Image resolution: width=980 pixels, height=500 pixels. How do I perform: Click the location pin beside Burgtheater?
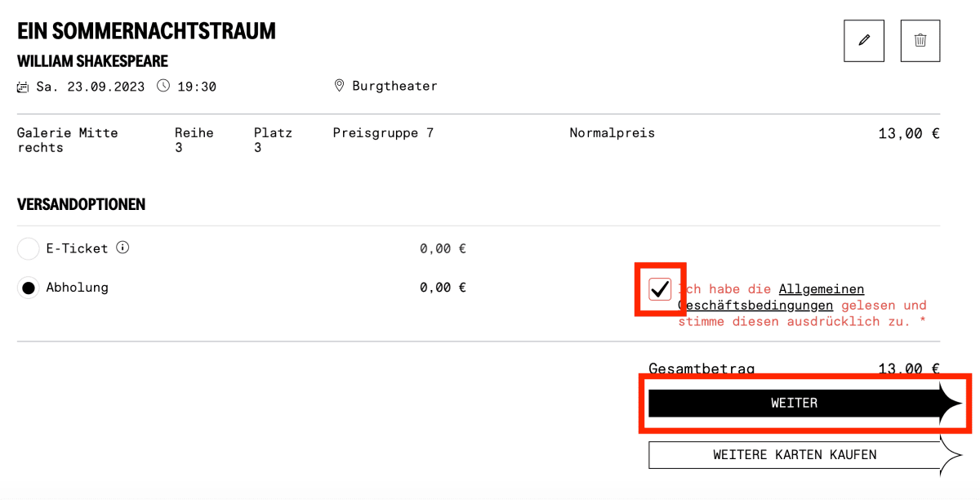point(339,86)
